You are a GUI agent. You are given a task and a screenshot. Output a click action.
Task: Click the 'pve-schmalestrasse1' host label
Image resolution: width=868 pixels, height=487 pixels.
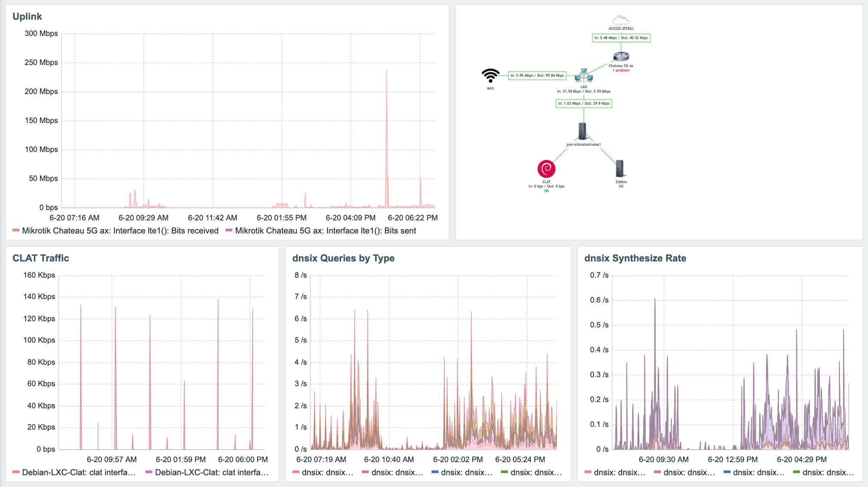(x=584, y=145)
